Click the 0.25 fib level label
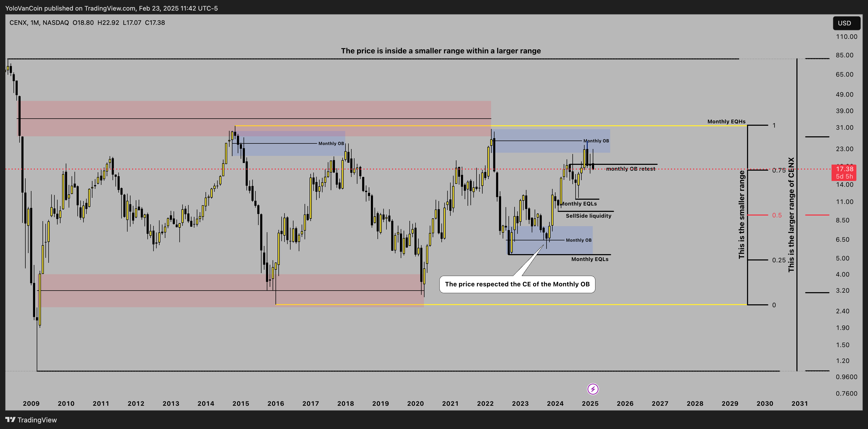The width and height of the screenshot is (868, 429). click(x=778, y=260)
